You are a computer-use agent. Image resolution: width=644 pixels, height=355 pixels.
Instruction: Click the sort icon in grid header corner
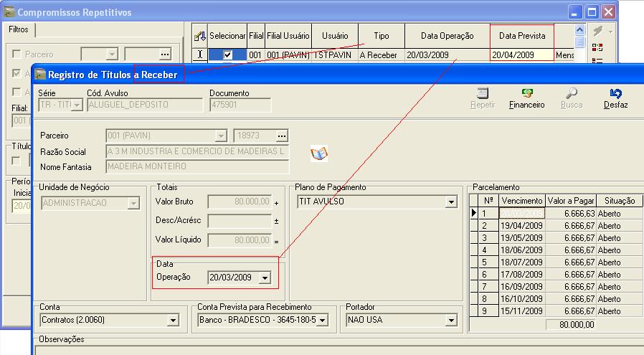200,36
